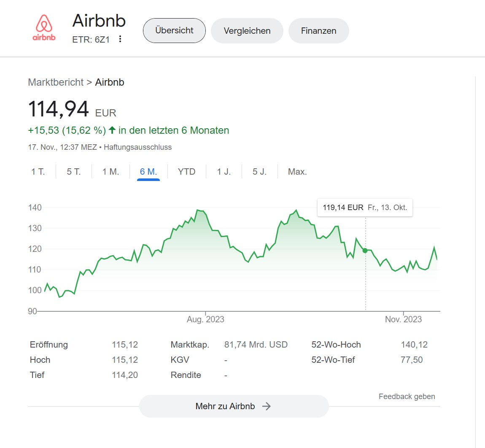
Task: Click the Marktkap. value 81,74 Mrd. USD
Action: pos(256,345)
